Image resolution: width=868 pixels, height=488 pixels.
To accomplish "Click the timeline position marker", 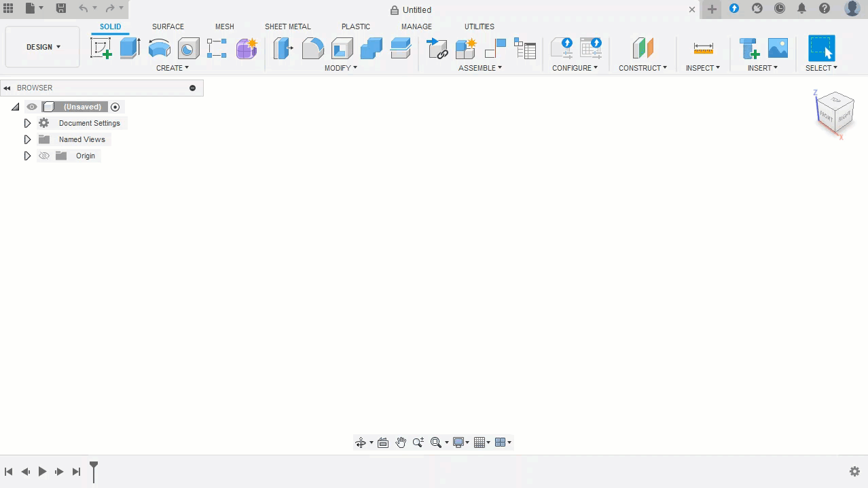I will coord(94,468).
